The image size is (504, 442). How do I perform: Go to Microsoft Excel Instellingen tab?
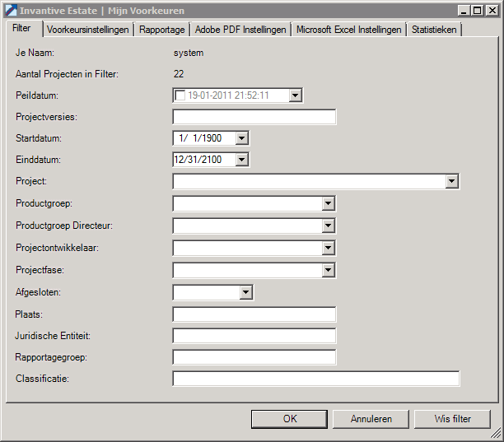point(348,30)
